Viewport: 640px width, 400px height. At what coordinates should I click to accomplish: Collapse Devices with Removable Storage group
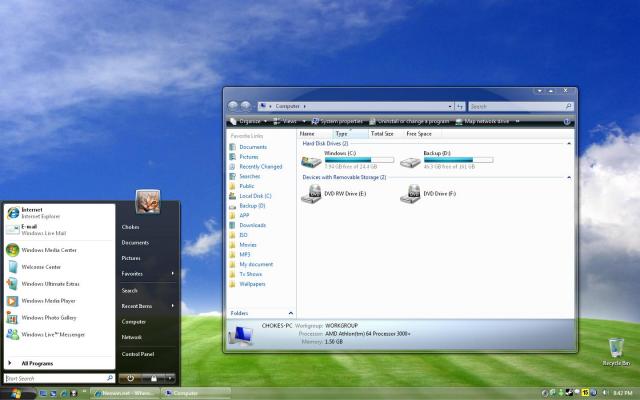(x=569, y=177)
